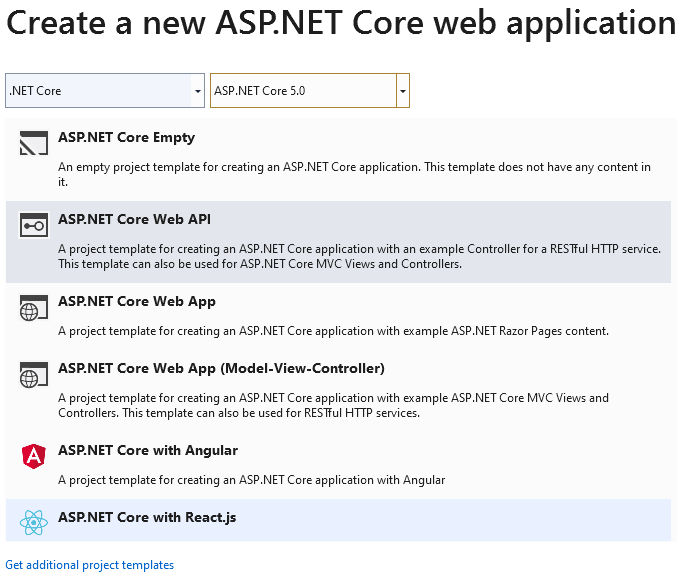677x583 pixels.
Task: Expand the ASP.NET Core 5.0 version arrow
Action: [x=403, y=91]
